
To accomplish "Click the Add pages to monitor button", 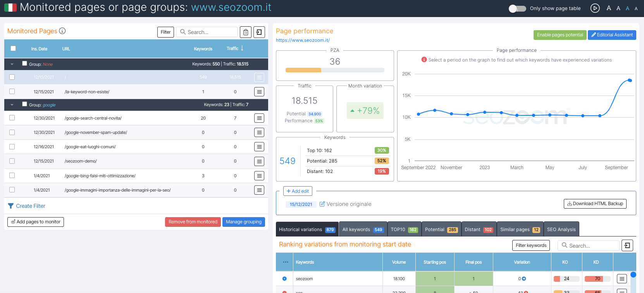I will tap(36, 222).
